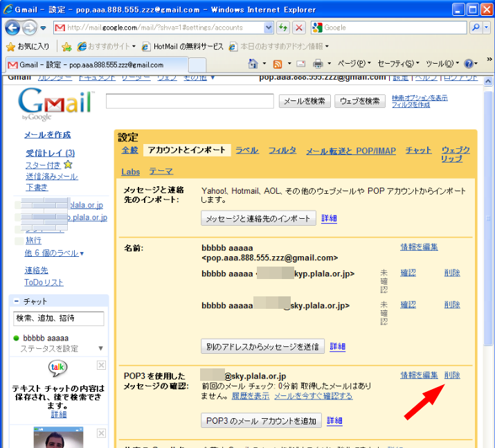Switch to the チャット settings tab
This screenshot has width=495, height=448.
coord(418,150)
